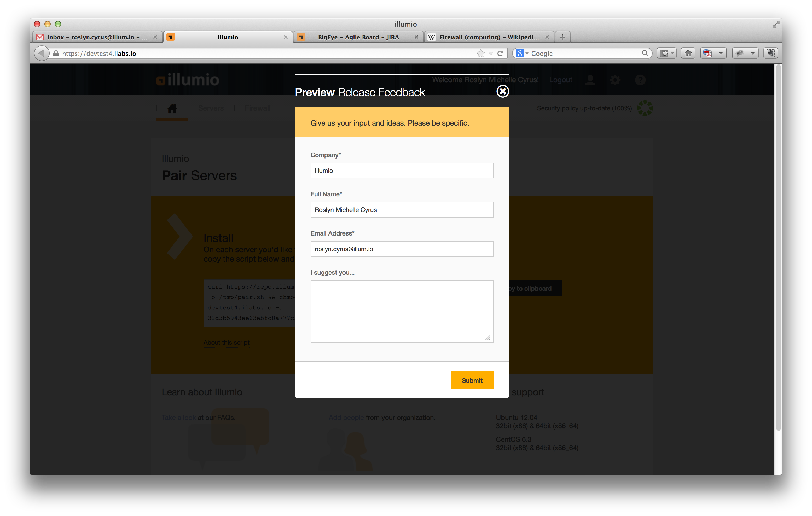Go to the browser Home page
The image size is (812, 516).
pos(688,53)
